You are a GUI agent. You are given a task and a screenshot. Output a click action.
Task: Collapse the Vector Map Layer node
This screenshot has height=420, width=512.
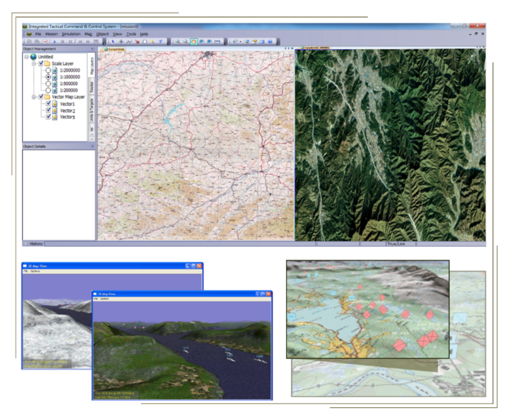pos(34,97)
